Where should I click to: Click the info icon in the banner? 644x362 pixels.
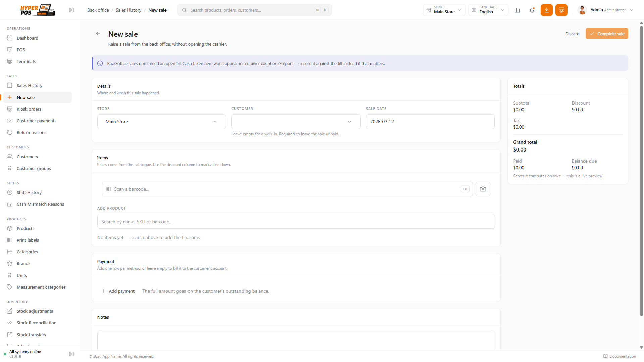click(x=100, y=63)
